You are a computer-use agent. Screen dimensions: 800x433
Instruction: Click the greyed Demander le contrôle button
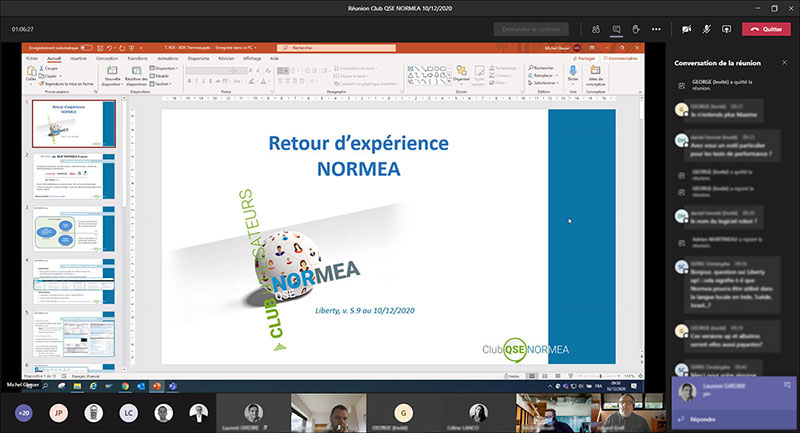pos(531,29)
